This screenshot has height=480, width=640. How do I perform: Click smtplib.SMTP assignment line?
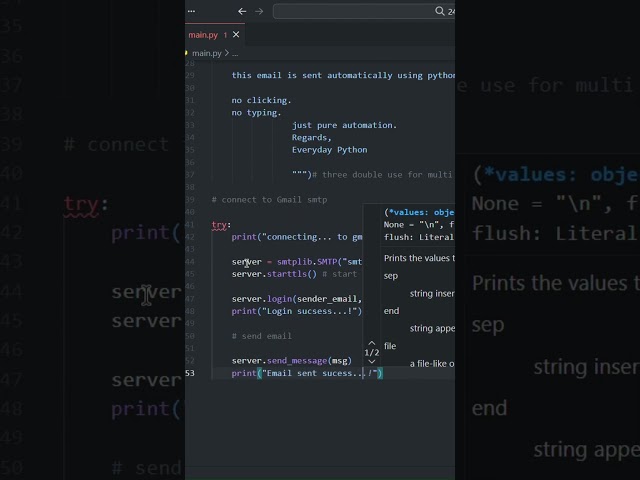tap(297, 262)
